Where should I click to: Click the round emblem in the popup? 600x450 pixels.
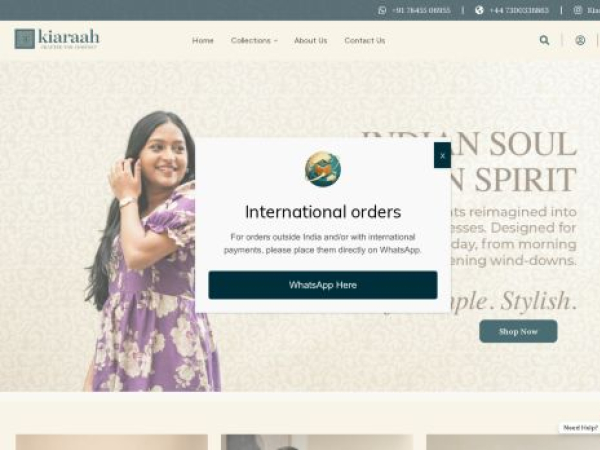coord(323,169)
